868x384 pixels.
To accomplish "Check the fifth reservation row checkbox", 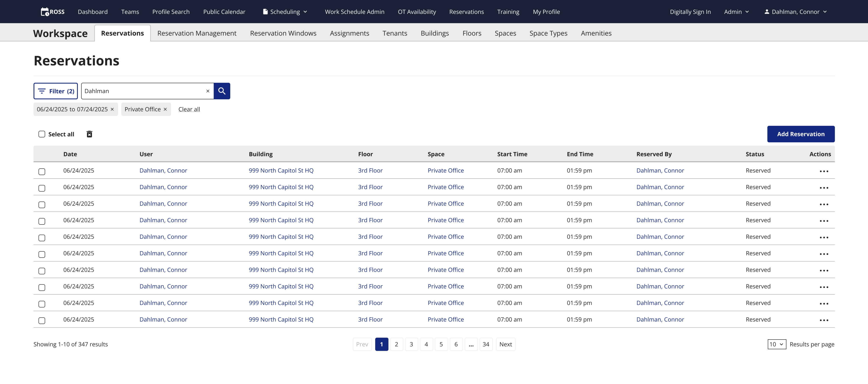I will tap(42, 238).
